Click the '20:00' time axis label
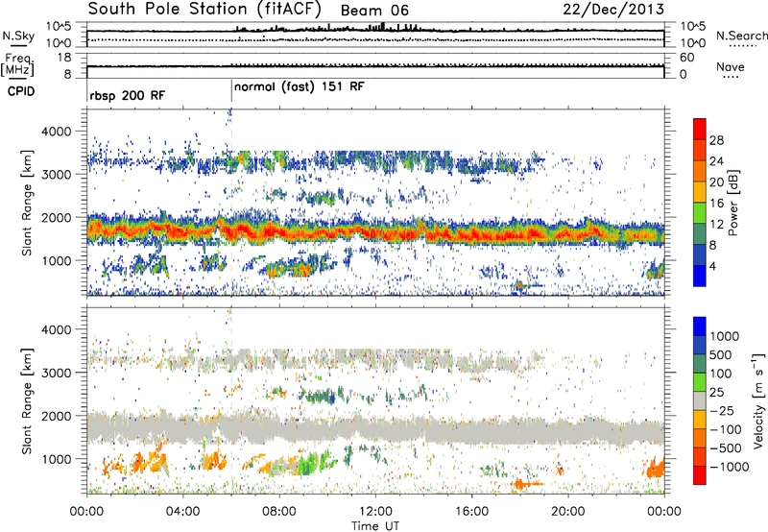The width and height of the screenshot is (768, 532). [567, 512]
